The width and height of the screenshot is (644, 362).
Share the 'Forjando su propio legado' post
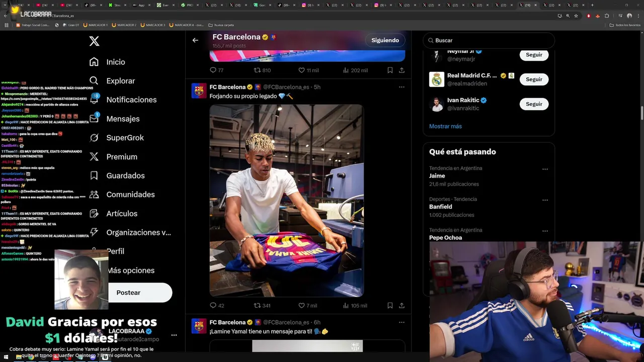(401, 305)
